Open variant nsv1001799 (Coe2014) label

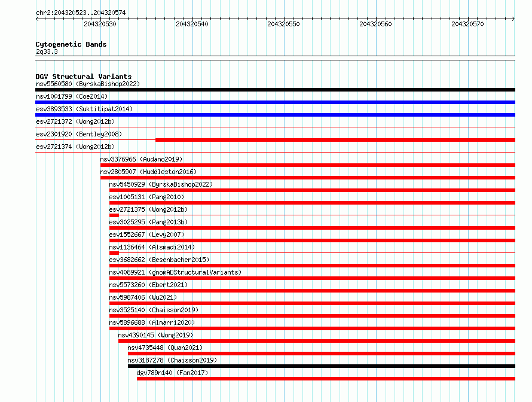[x=72, y=96]
